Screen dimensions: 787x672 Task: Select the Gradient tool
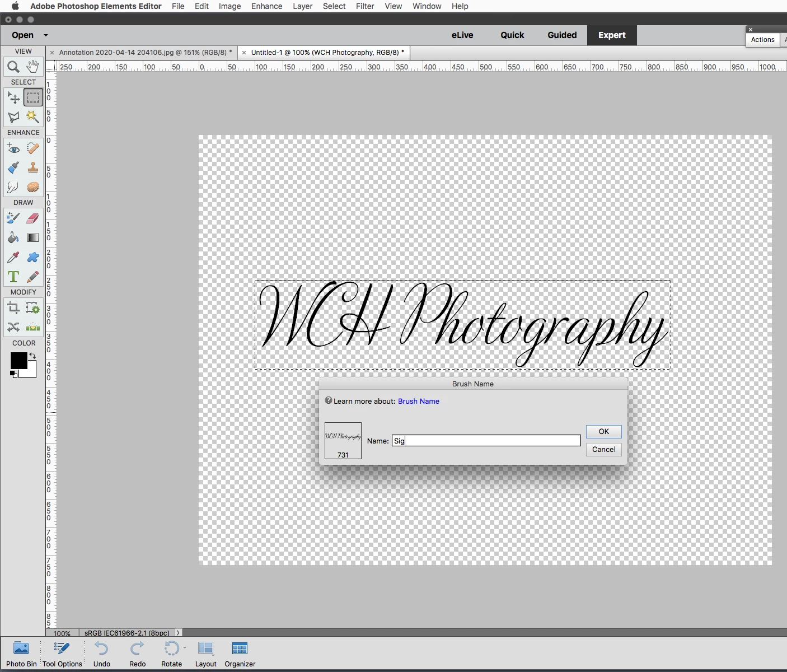(33, 238)
